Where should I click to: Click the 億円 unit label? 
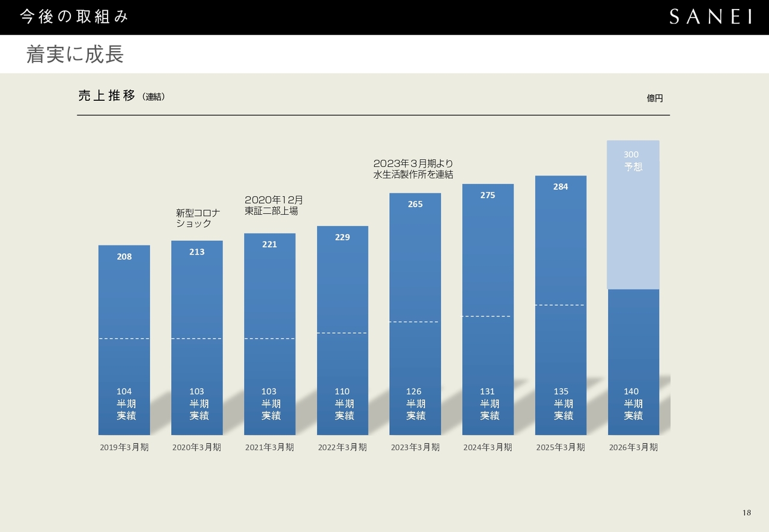655,98
